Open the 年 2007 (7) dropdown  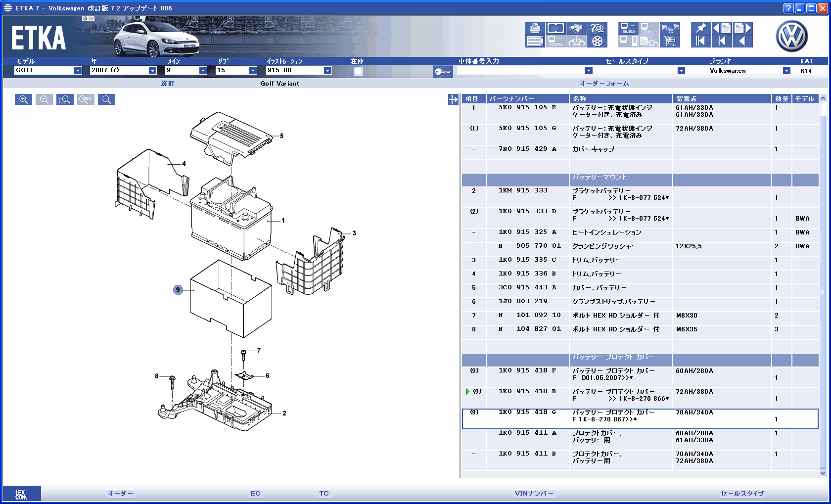pyautogui.click(x=152, y=71)
